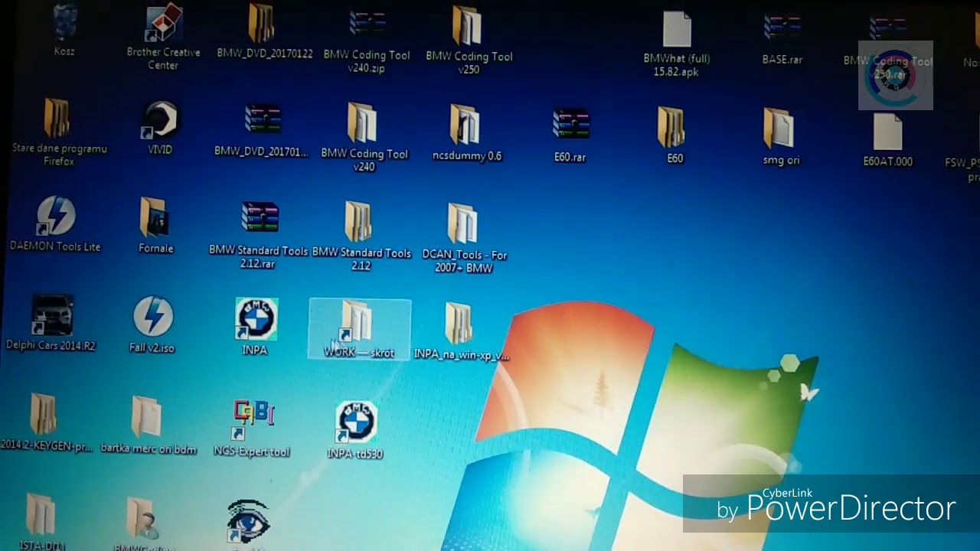This screenshot has width=980, height=551.
Task: Launch DAEMON Tools Lite
Action: (55, 224)
